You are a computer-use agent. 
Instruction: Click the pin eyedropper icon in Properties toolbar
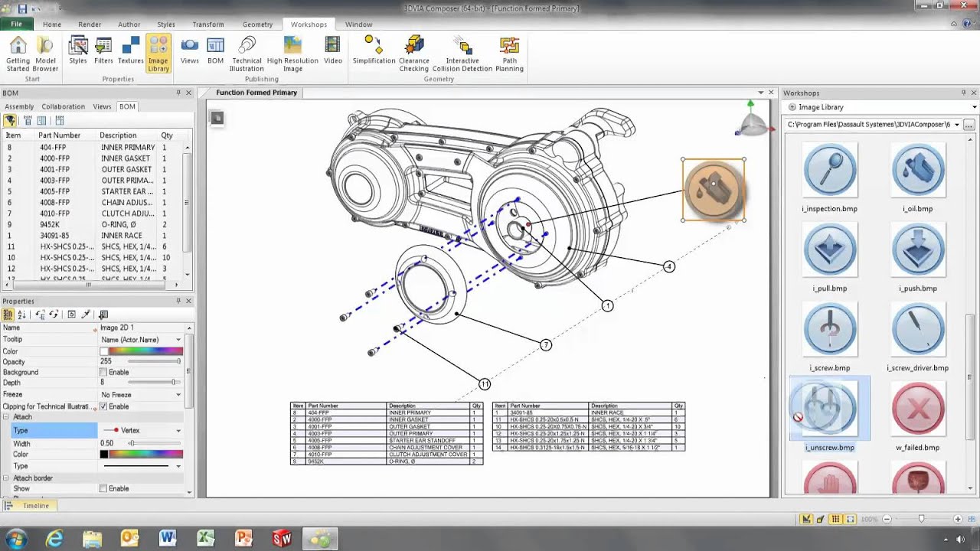pyautogui.click(x=86, y=315)
